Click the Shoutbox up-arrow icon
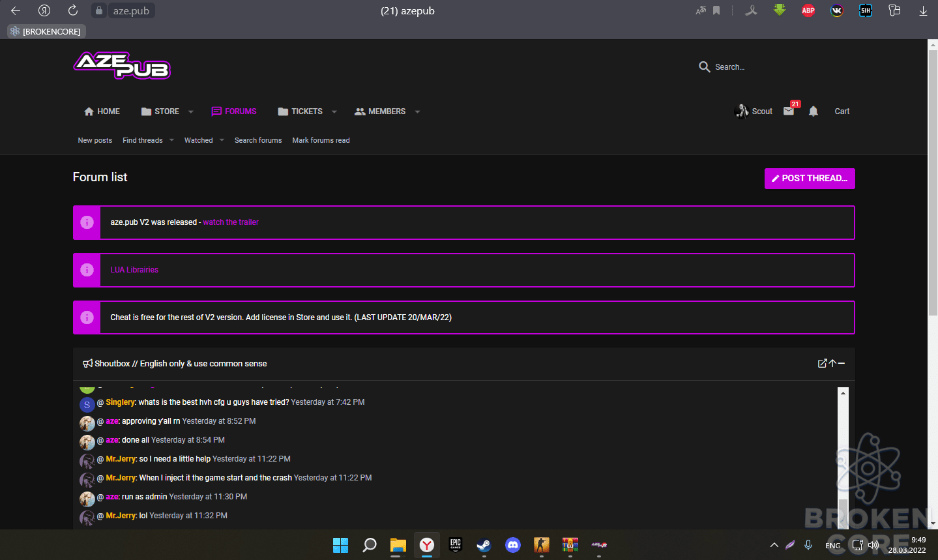The width and height of the screenshot is (938, 560). coord(832,363)
